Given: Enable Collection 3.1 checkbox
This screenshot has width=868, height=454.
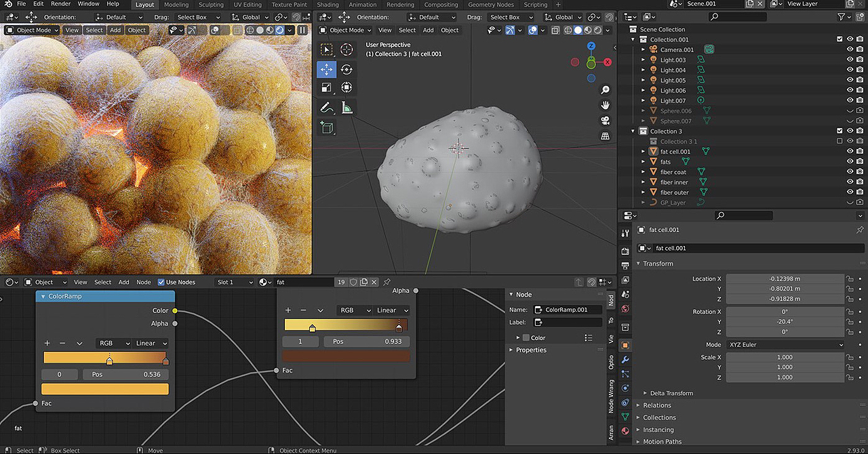Looking at the screenshot, I should coord(840,141).
